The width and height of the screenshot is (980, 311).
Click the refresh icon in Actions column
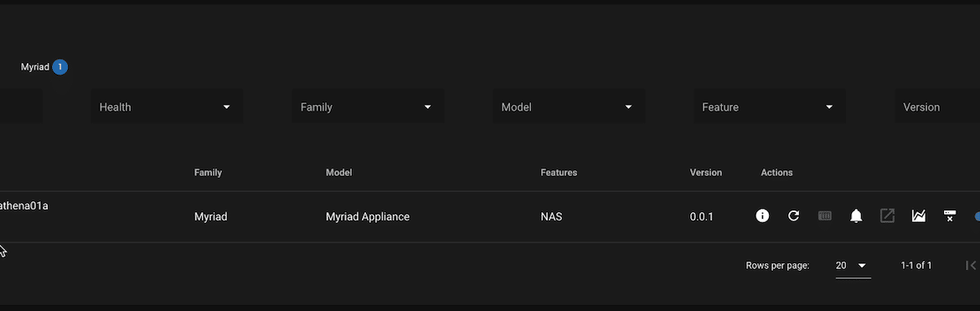(793, 216)
